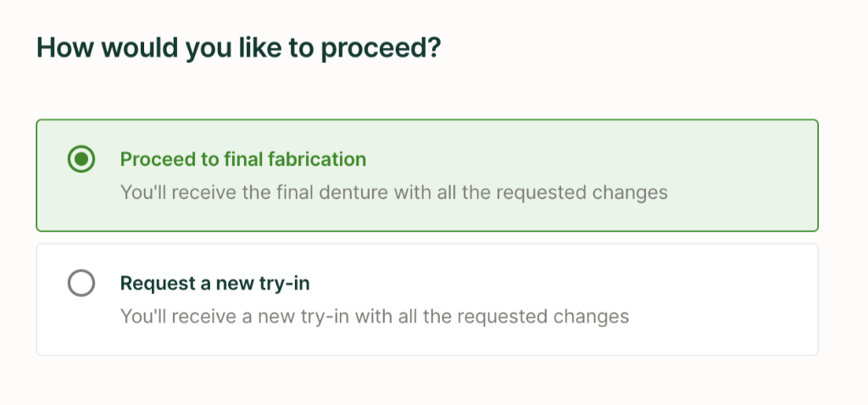Click the final denture description text
Viewport: 868px width, 405px height.
coord(393,192)
